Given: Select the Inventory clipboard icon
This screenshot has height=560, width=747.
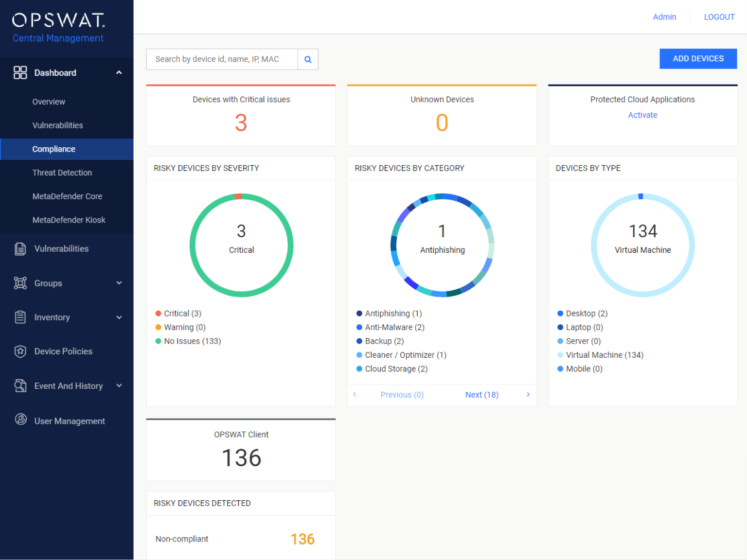Looking at the screenshot, I should [20, 317].
